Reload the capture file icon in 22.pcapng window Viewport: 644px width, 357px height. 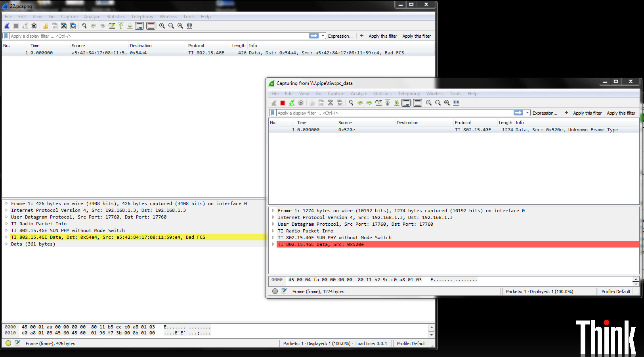pos(73,26)
